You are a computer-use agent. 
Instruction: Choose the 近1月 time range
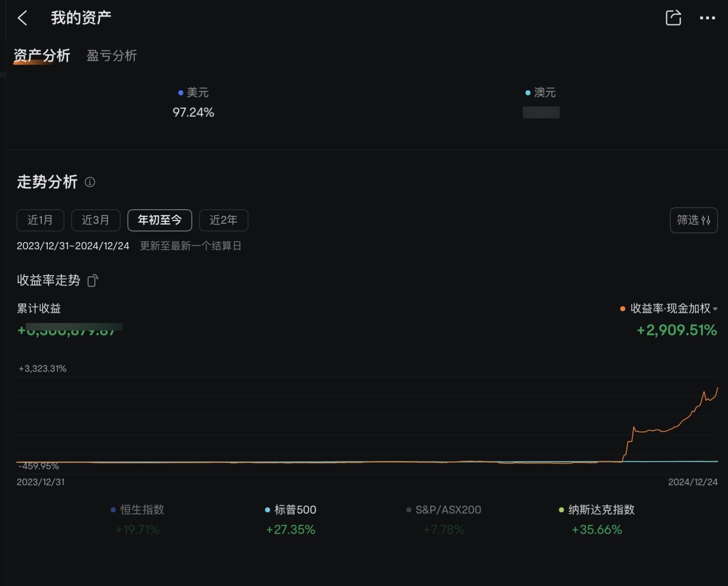[40, 220]
